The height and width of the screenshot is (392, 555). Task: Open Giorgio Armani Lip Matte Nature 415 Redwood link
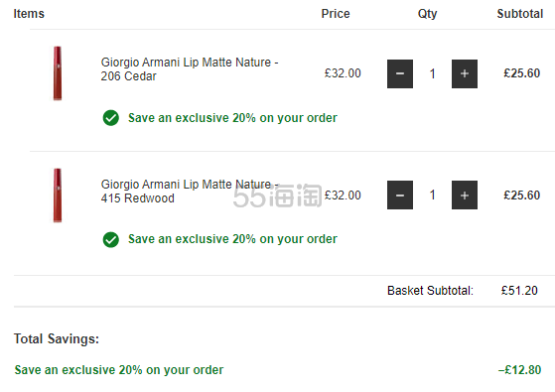click(190, 192)
